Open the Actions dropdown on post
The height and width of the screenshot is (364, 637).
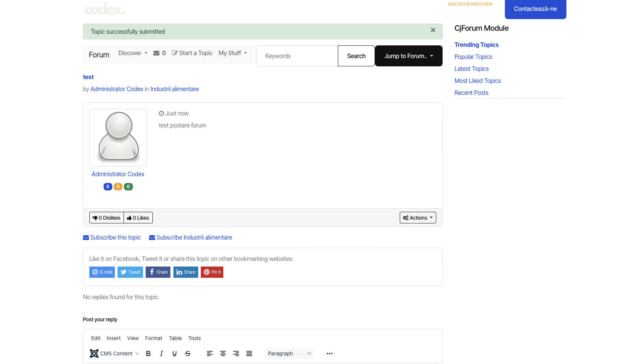pos(418,218)
